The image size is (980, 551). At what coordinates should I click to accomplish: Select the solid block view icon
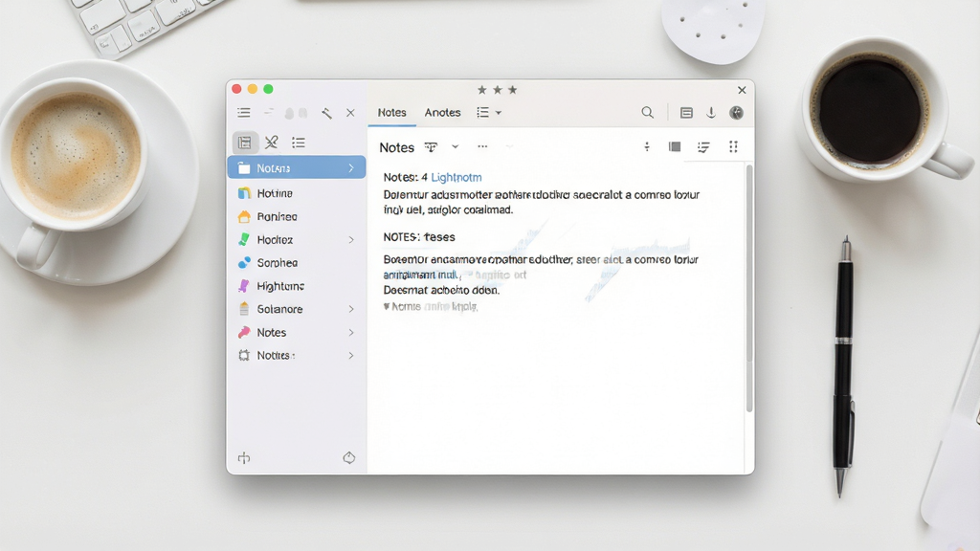(x=675, y=146)
